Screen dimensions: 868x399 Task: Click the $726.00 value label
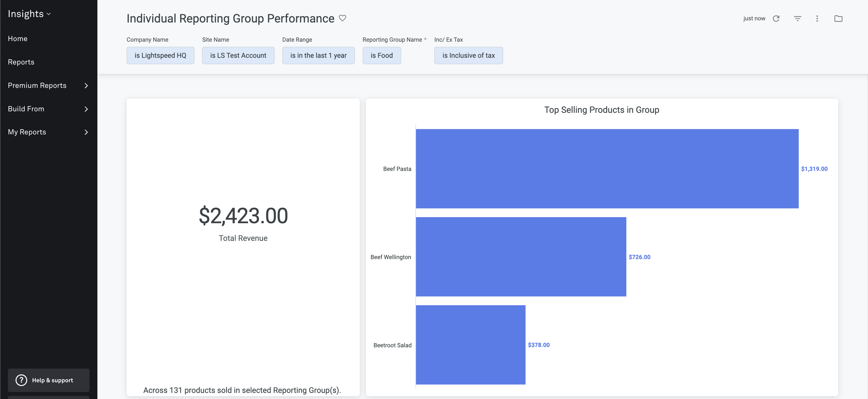639,257
